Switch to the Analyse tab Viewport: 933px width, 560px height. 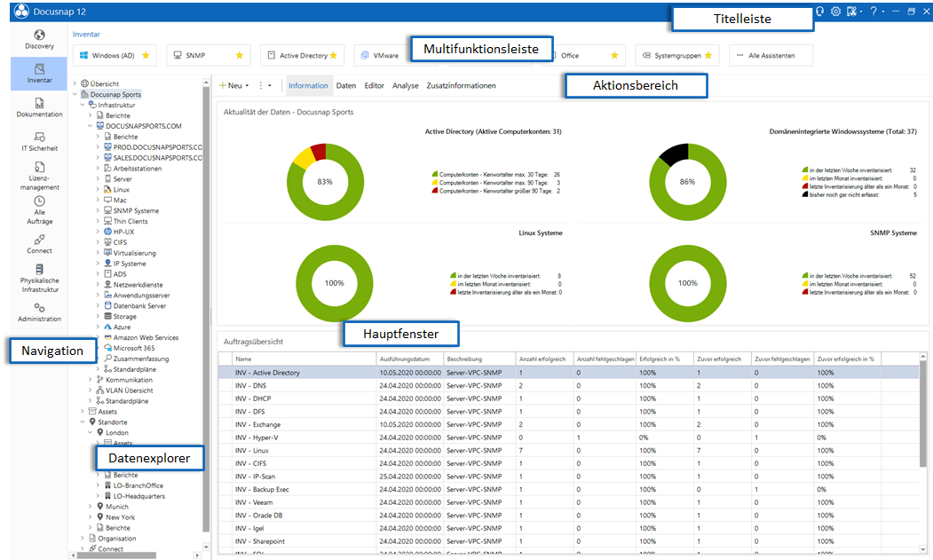405,86
